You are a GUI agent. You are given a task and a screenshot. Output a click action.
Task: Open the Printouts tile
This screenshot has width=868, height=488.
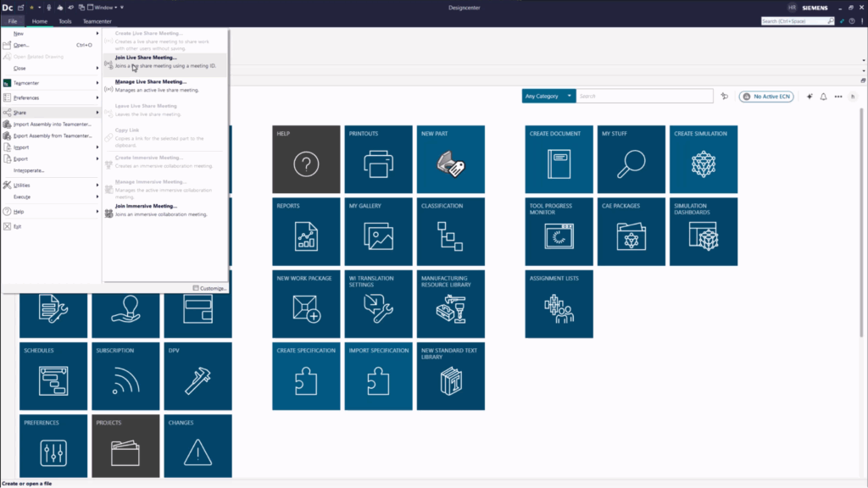pos(378,159)
